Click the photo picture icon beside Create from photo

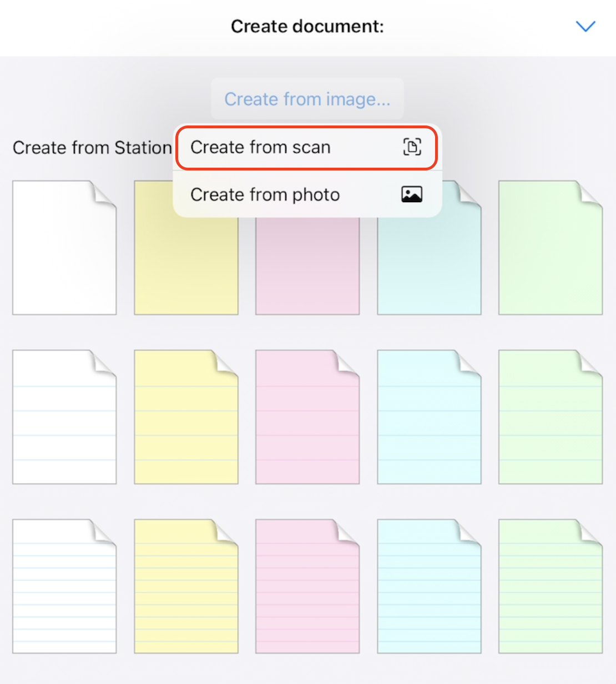412,194
